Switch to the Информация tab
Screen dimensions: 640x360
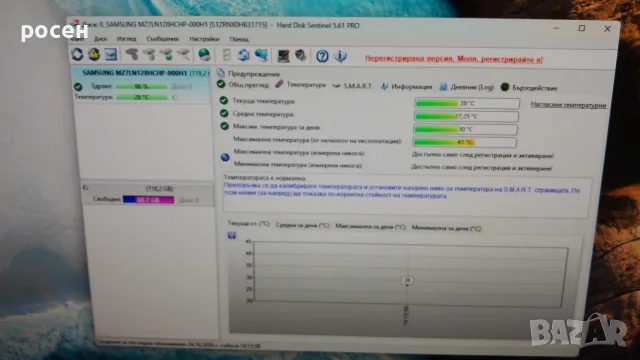pyautogui.click(x=407, y=87)
